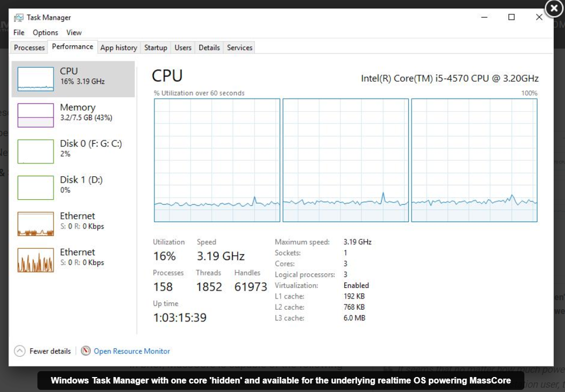Click the Open Resource Monitor link
565x392 pixels.
pos(131,351)
